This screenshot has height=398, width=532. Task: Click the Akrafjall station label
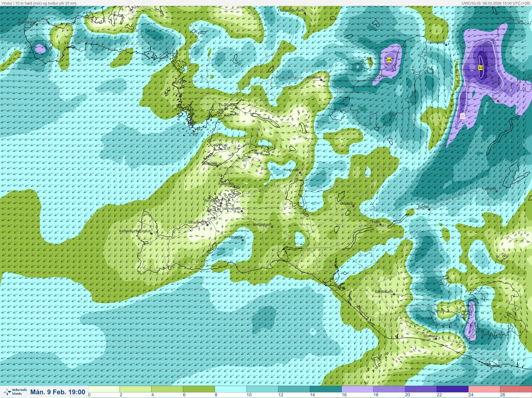click(x=211, y=164)
